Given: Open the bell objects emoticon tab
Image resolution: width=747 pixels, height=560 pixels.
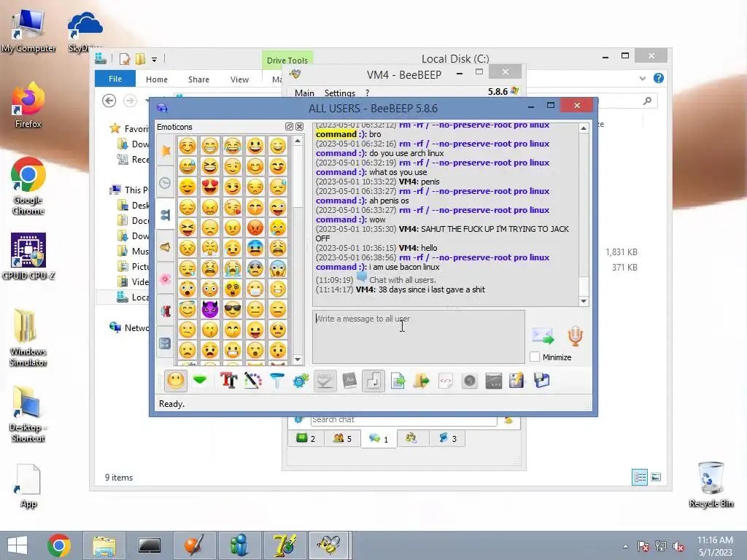Looking at the screenshot, I should click(x=166, y=246).
